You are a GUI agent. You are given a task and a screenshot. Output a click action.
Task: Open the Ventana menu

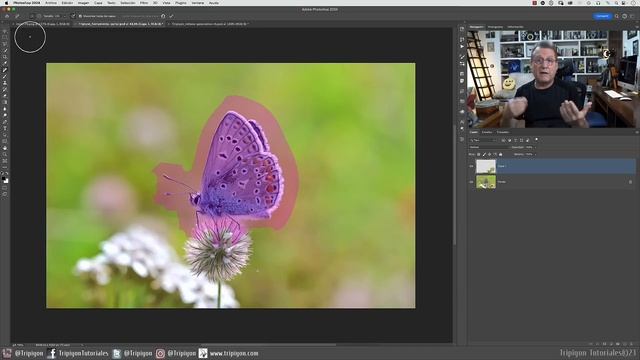click(x=198, y=3)
